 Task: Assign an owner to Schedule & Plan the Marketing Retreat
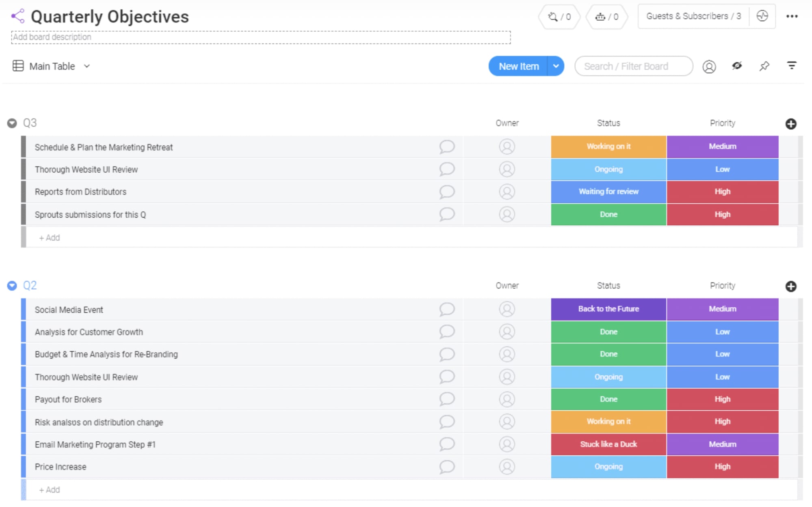coord(507,147)
